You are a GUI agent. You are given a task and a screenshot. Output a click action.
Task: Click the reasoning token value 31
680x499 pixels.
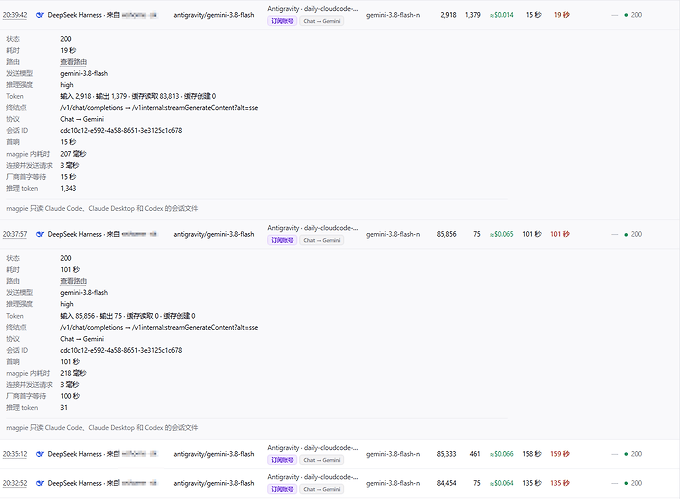[64, 408]
